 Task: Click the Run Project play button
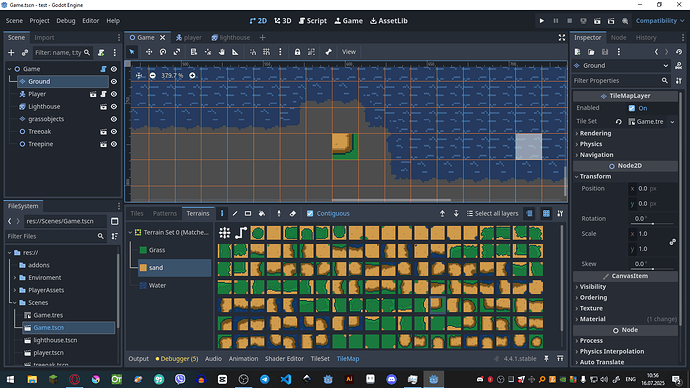[x=542, y=21]
